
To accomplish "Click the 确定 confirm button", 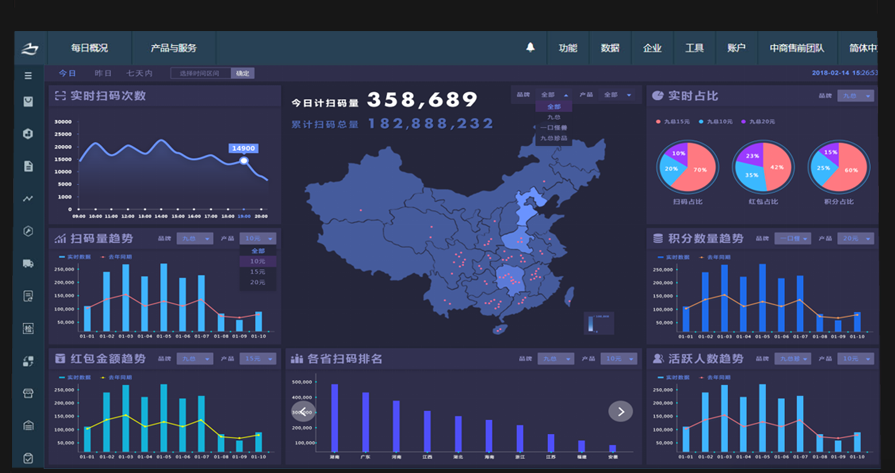I will 242,73.
